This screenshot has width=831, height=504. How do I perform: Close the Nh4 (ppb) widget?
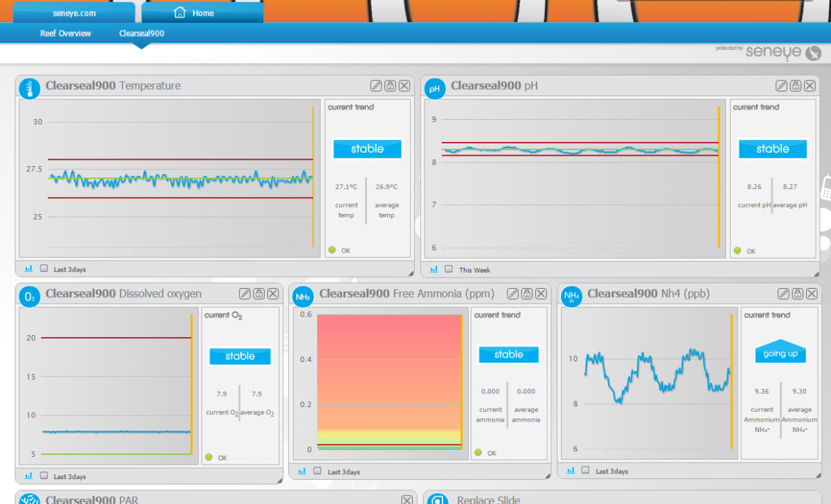[812, 294]
